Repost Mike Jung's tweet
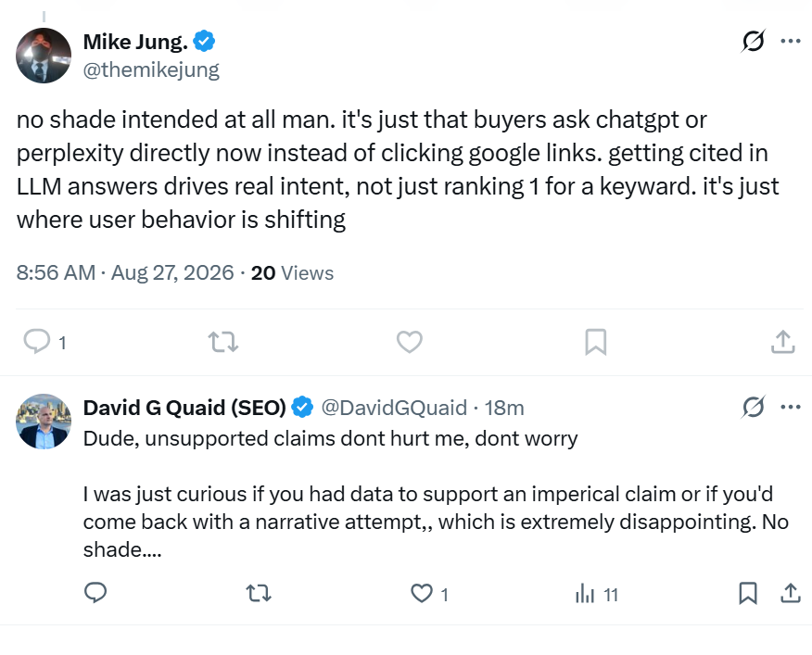The image size is (812, 655). tap(223, 342)
